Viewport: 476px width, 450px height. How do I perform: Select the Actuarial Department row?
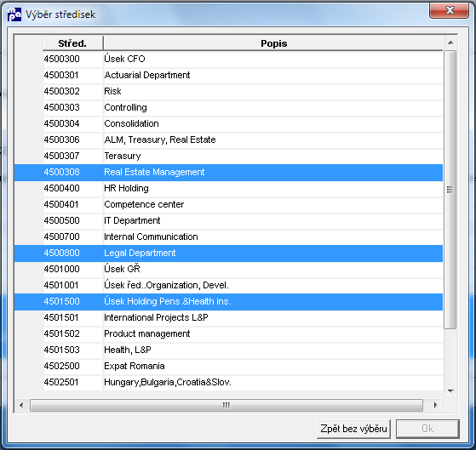(x=228, y=75)
